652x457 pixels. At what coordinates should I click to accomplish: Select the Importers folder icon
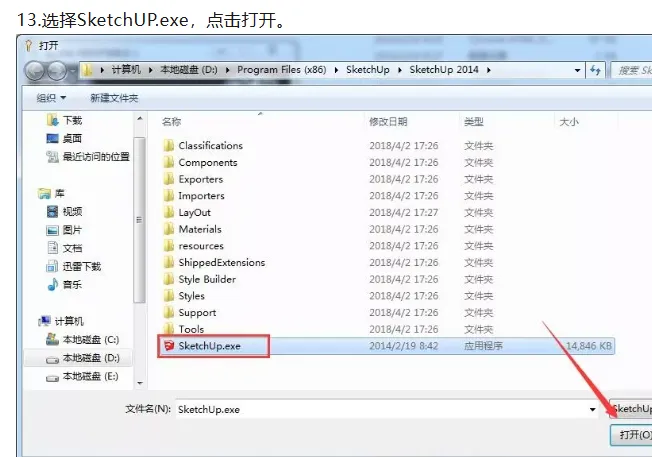(168, 195)
